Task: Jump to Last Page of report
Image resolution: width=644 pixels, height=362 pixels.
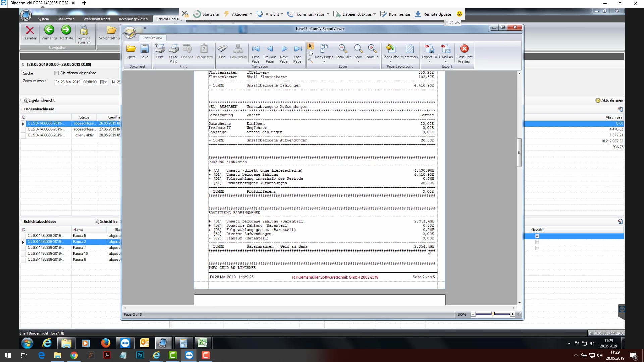Action: coord(297,49)
